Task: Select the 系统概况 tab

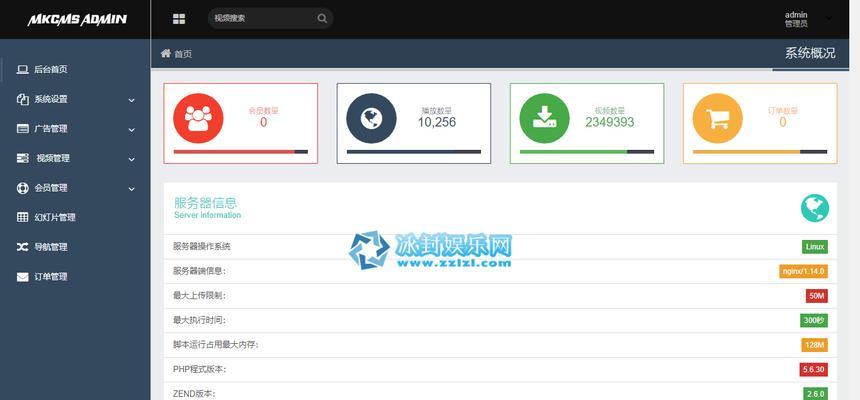Action: tap(810, 53)
